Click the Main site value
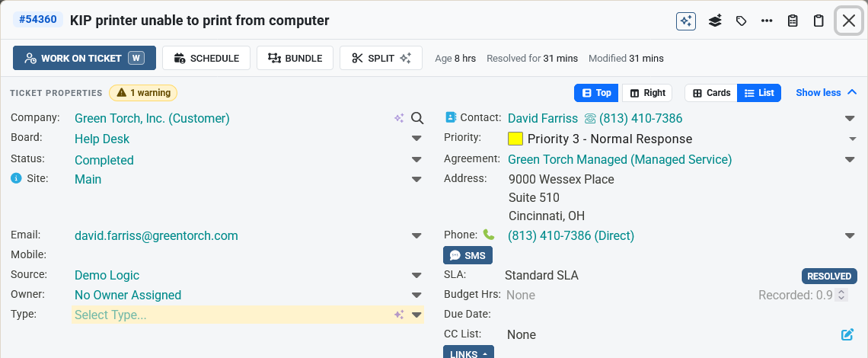This screenshot has width=868, height=358. (x=88, y=180)
